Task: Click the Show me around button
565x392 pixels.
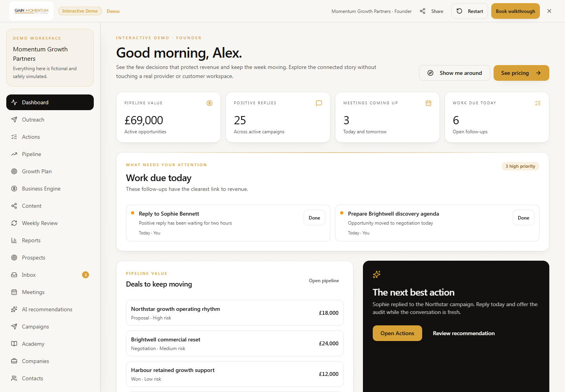Action: [x=455, y=73]
